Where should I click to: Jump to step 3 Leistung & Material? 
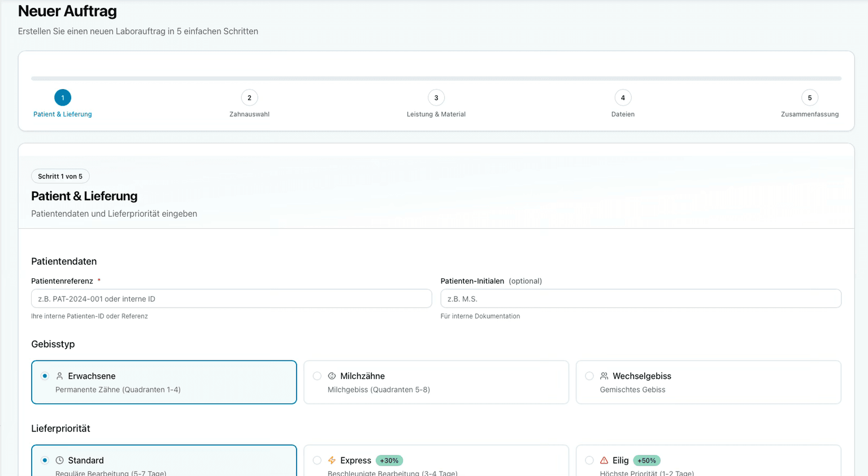436,98
